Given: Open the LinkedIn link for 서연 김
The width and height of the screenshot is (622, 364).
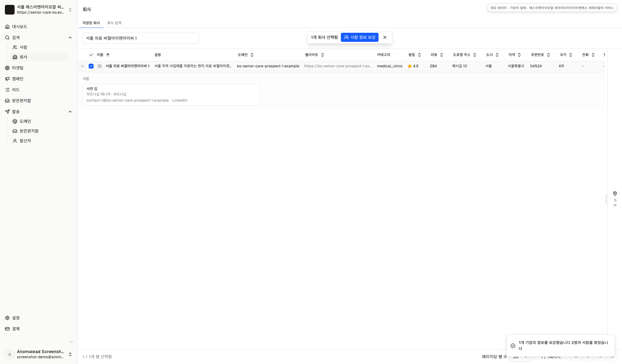Looking at the screenshot, I should coord(180,100).
